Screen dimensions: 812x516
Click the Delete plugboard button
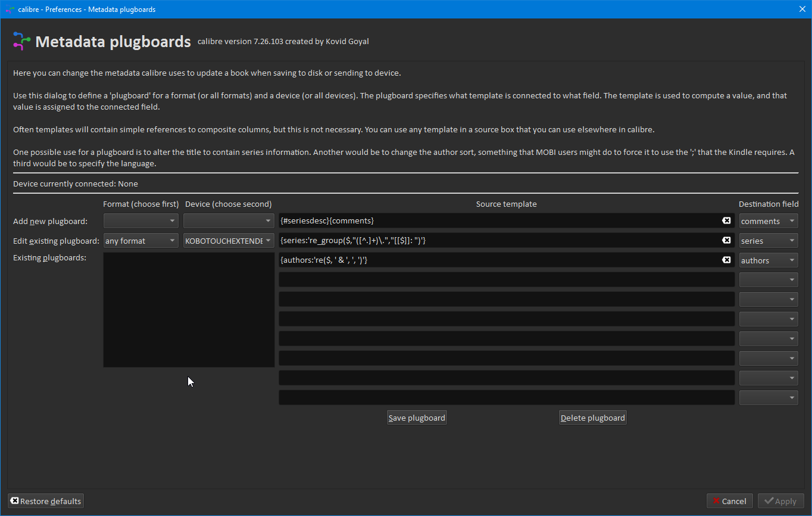pos(593,418)
